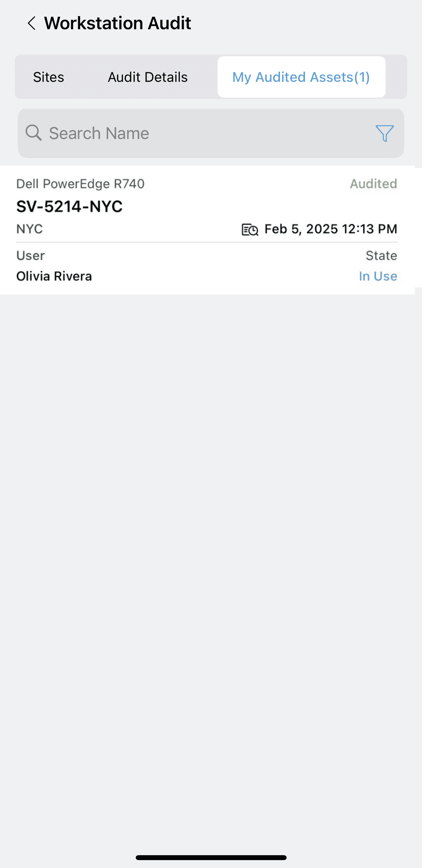Open the Audit Details tab
Viewport: 422px width, 868px height.
click(148, 77)
